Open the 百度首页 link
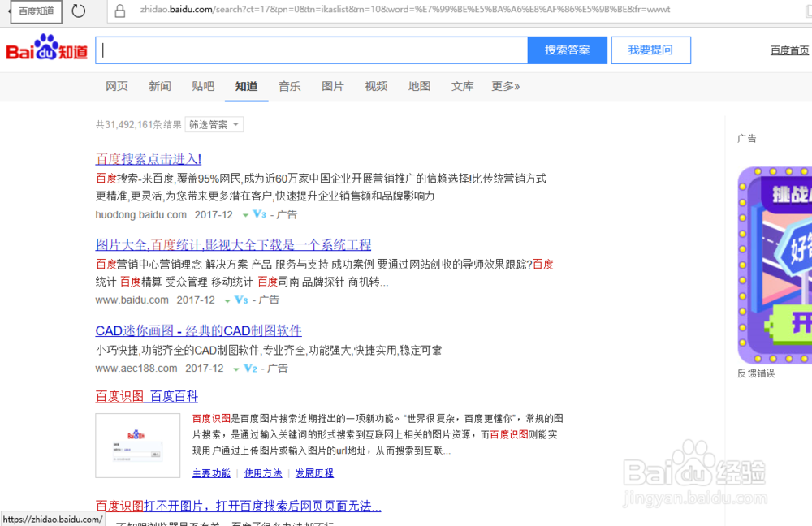 (790, 50)
